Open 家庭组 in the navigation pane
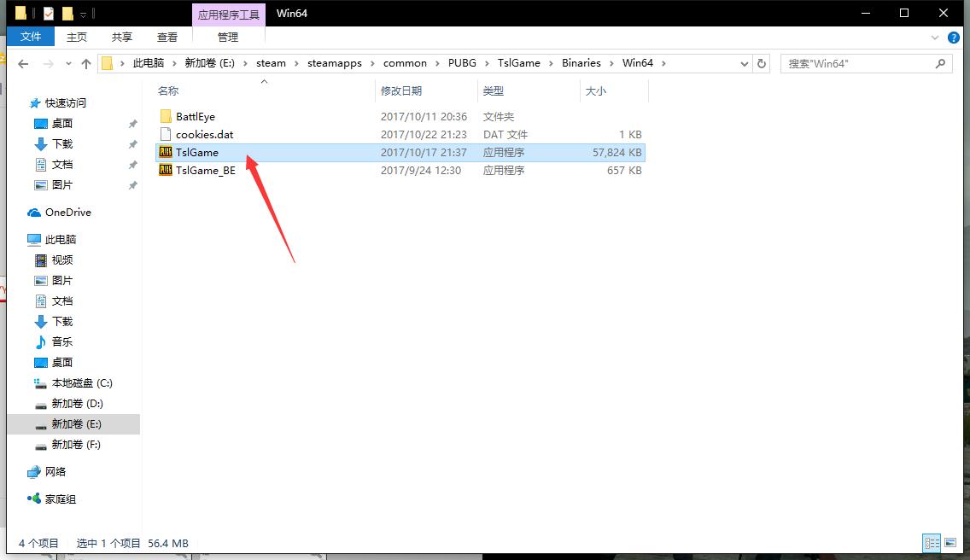The height and width of the screenshot is (560, 970). [52, 499]
